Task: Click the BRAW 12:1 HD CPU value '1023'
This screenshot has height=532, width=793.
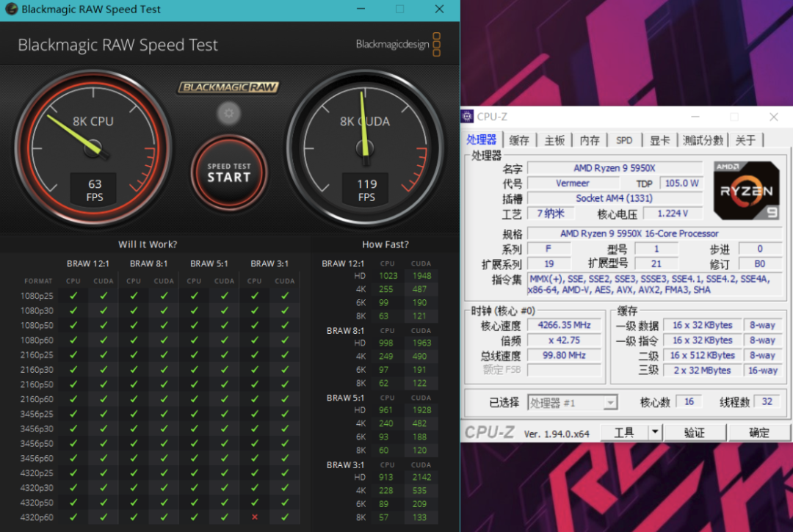Action: click(x=388, y=276)
